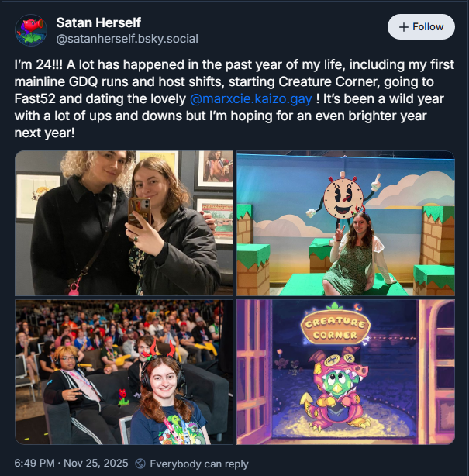The height and width of the screenshot is (476, 469).
Task: Open the @satanherself.bsky.social handle
Action: point(127,39)
